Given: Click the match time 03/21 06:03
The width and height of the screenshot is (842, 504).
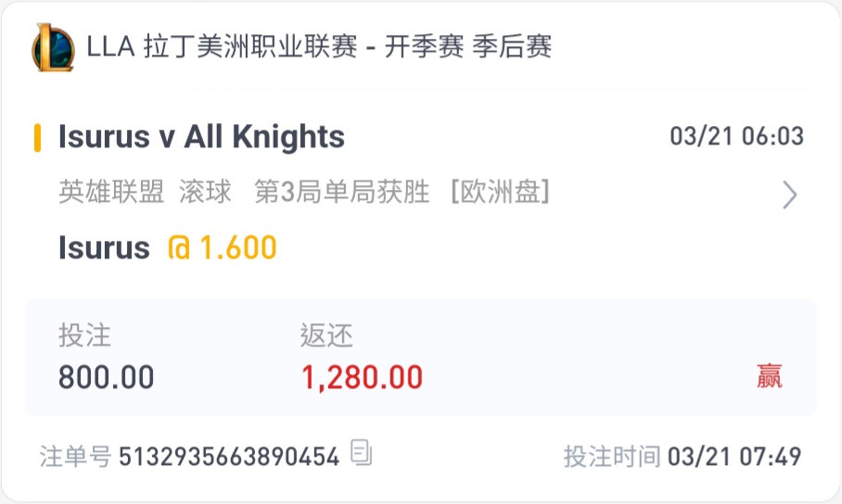Looking at the screenshot, I should [736, 136].
